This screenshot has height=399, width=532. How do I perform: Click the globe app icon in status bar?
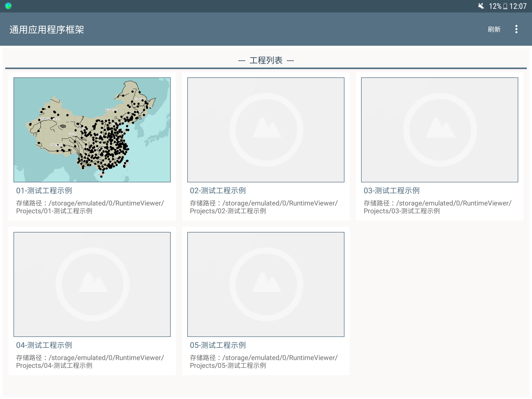coord(8,6)
